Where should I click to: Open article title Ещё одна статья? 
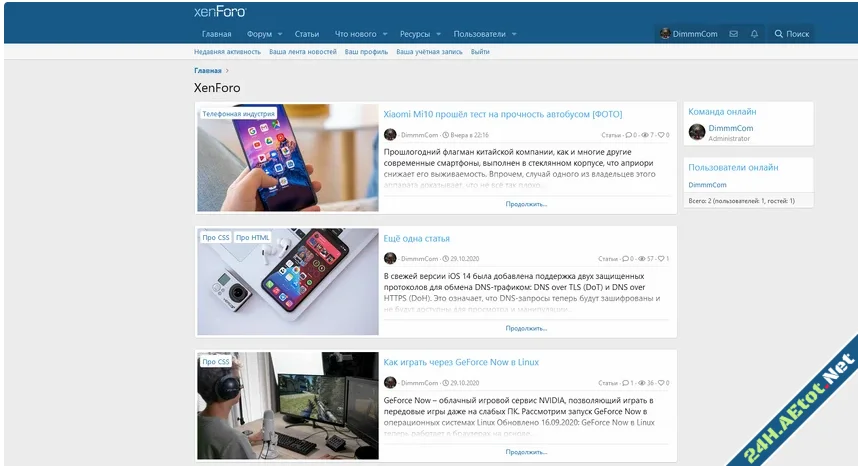click(x=416, y=239)
